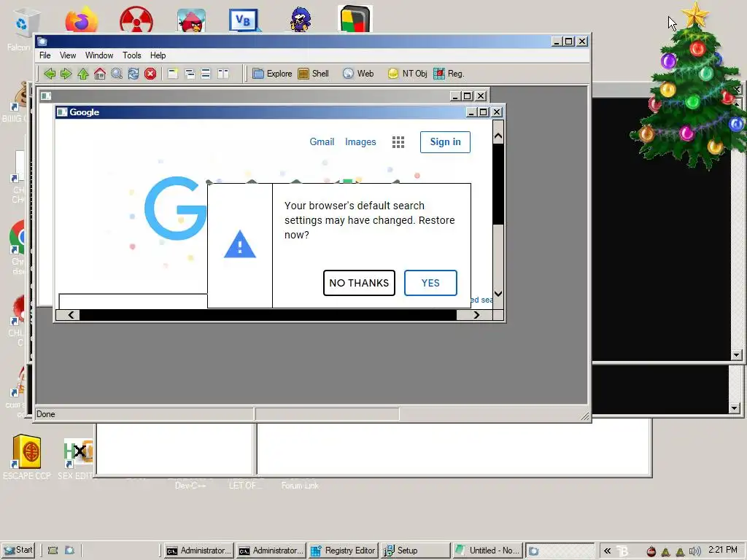747x560 pixels.
Task: Open the Shell browser button
Action: tap(314, 74)
